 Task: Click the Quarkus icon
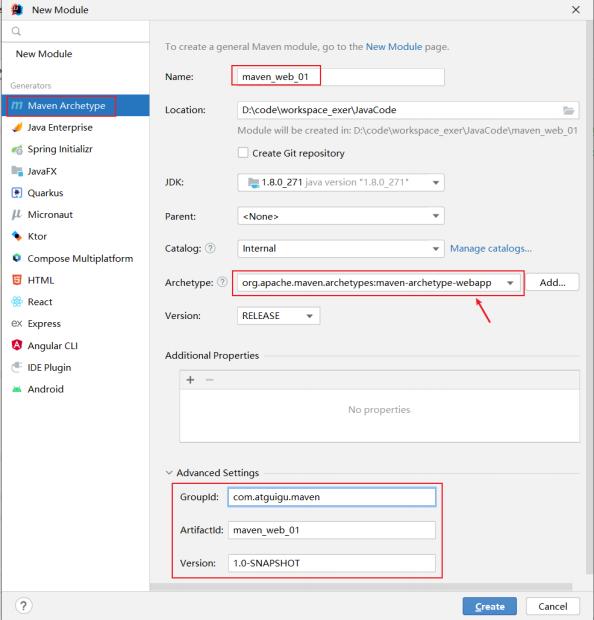17,193
